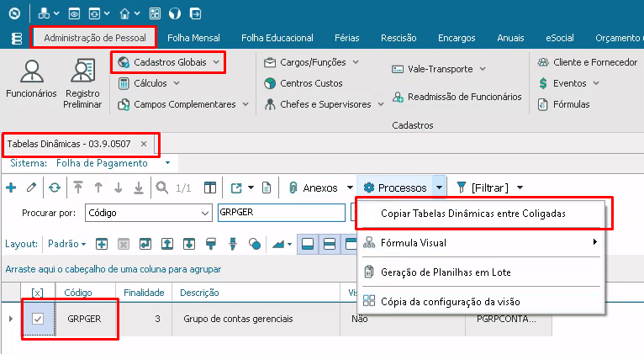
Task: Expand the Anexos dropdown arrow
Action: pos(350,188)
